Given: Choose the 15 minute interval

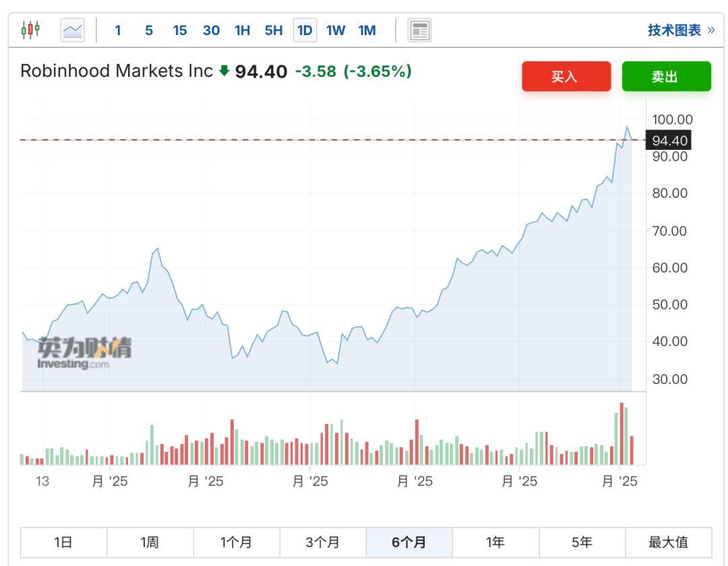Looking at the screenshot, I should pyautogui.click(x=180, y=30).
